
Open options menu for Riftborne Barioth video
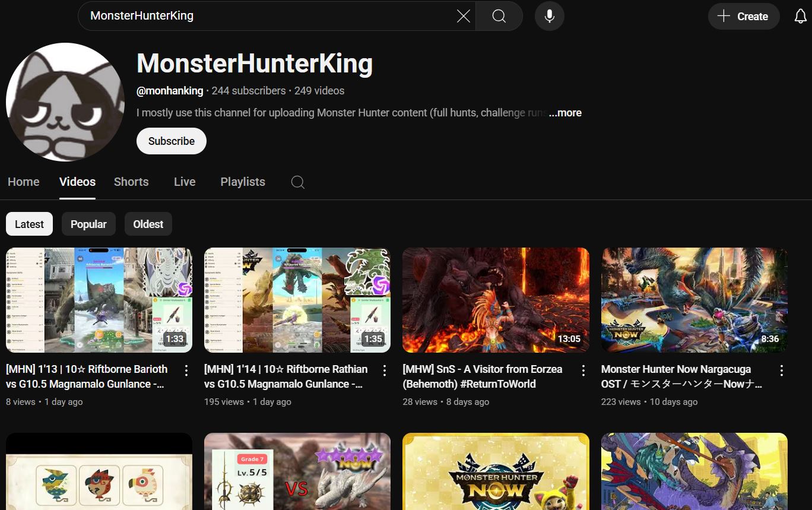[186, 370]
